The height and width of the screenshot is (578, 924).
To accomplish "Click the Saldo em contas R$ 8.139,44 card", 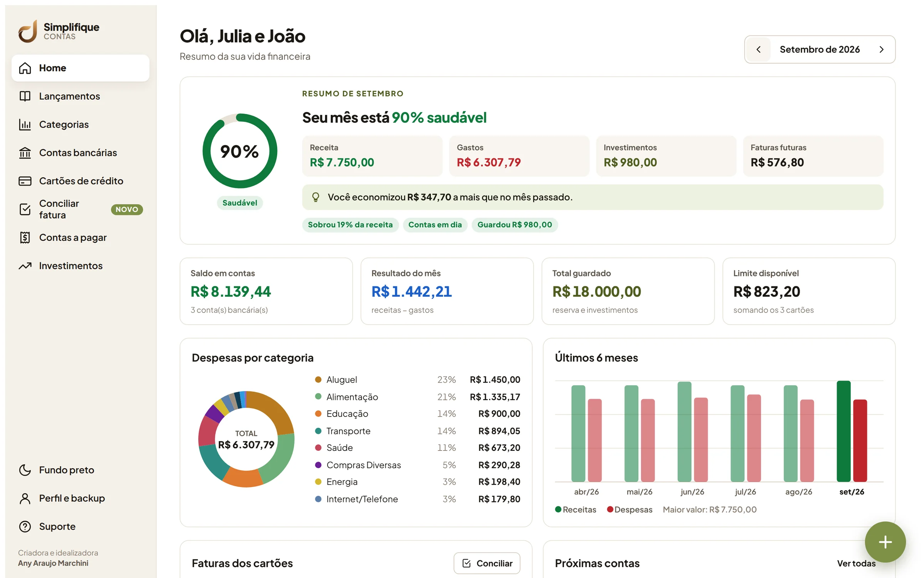I will pos(266,292).
